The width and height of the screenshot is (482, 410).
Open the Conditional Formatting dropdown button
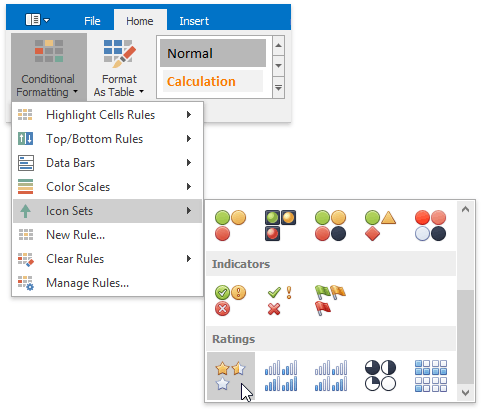49,67
